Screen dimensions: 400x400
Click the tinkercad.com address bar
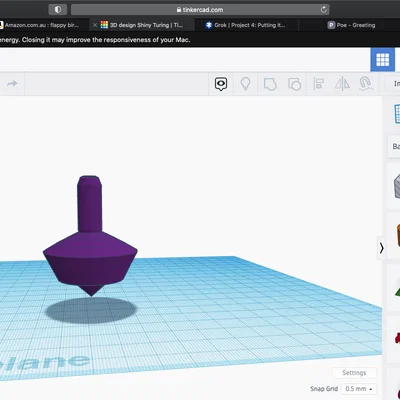[x=200, y=10]
